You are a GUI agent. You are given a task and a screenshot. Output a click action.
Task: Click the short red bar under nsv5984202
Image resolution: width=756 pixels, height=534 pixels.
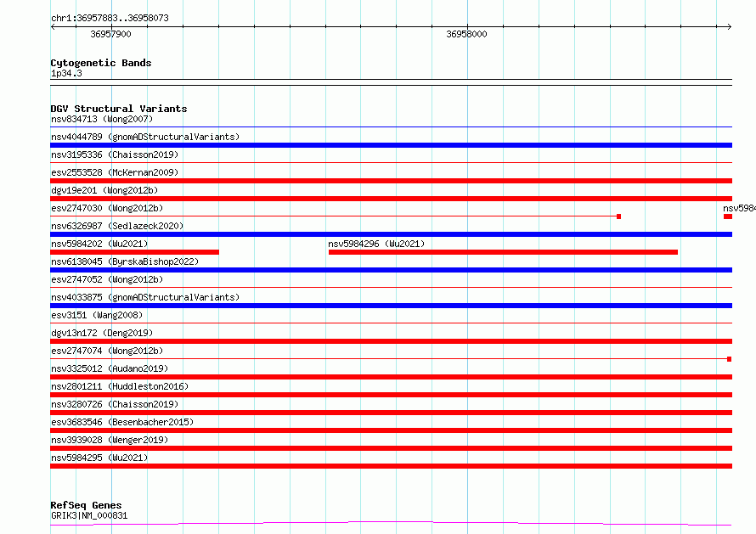click(x=134, y=252)
